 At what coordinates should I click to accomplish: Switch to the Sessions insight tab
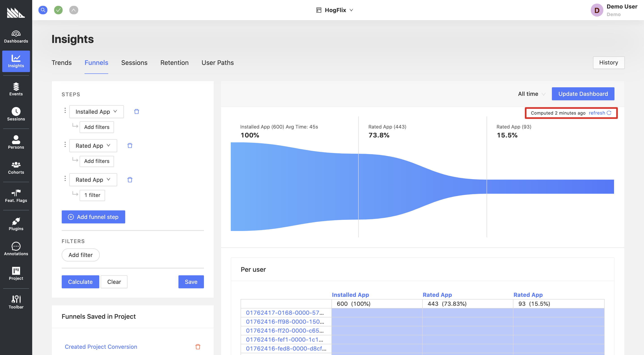pos(134,62)
